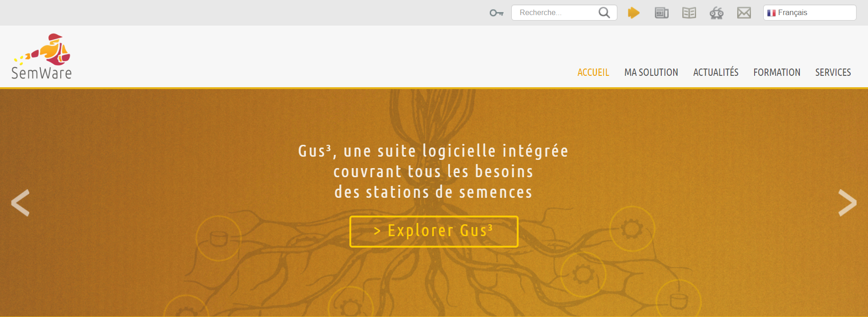
Task: Open the ACTUALITÉS menu
Action: pyautogui.click(x=716, y=72)
